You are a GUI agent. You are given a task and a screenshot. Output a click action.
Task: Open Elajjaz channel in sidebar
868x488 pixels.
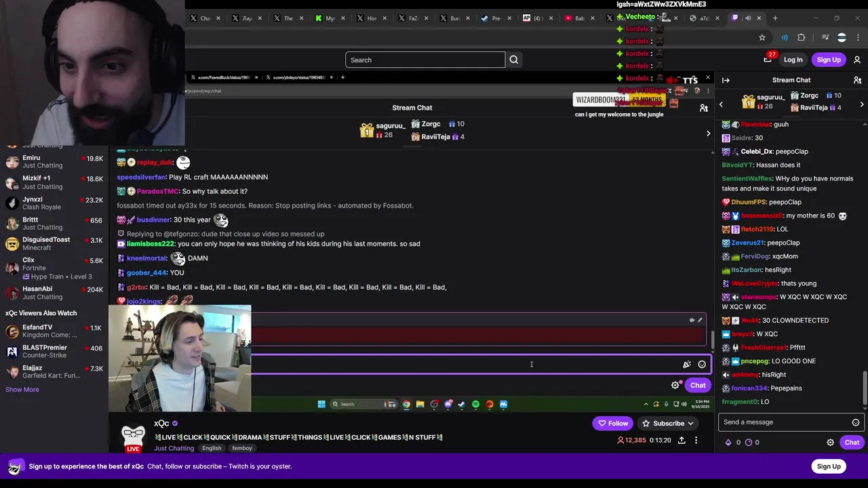pos(54,372)
